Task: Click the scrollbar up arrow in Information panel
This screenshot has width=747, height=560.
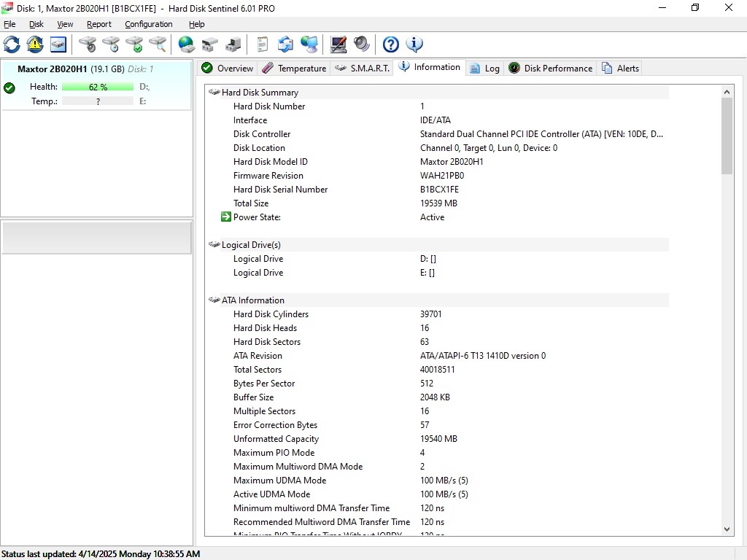Action: (x=727, y=91)
